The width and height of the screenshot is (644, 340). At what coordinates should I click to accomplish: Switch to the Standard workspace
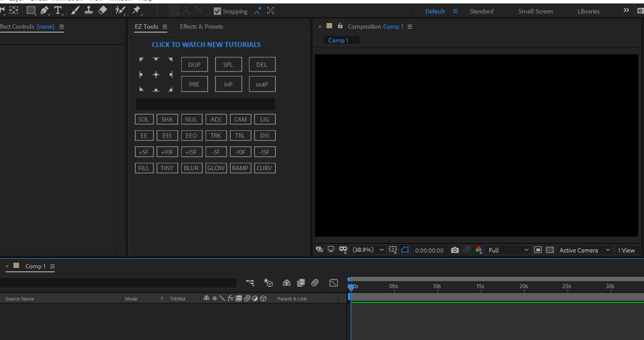pyautogui.click(x=481, y=11)
